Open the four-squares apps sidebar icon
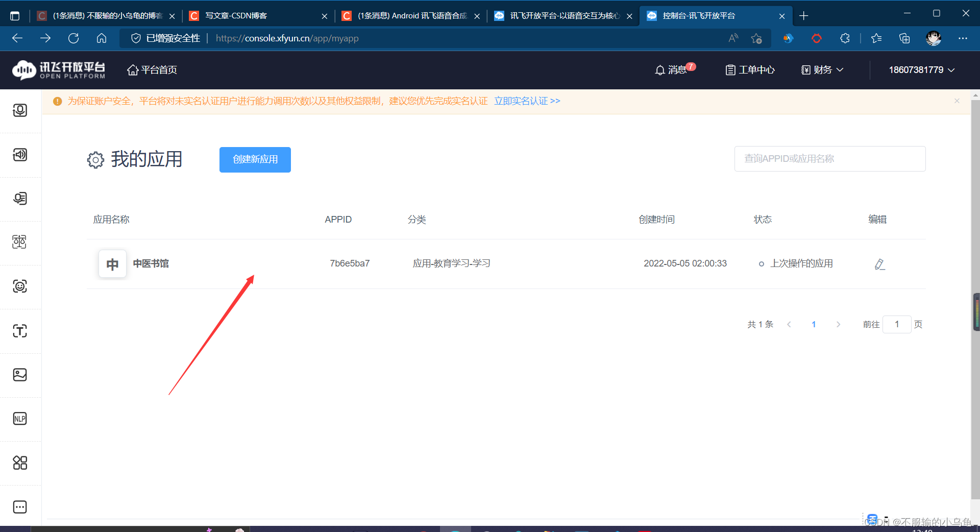980x532 pixels. tap(20, 463)
